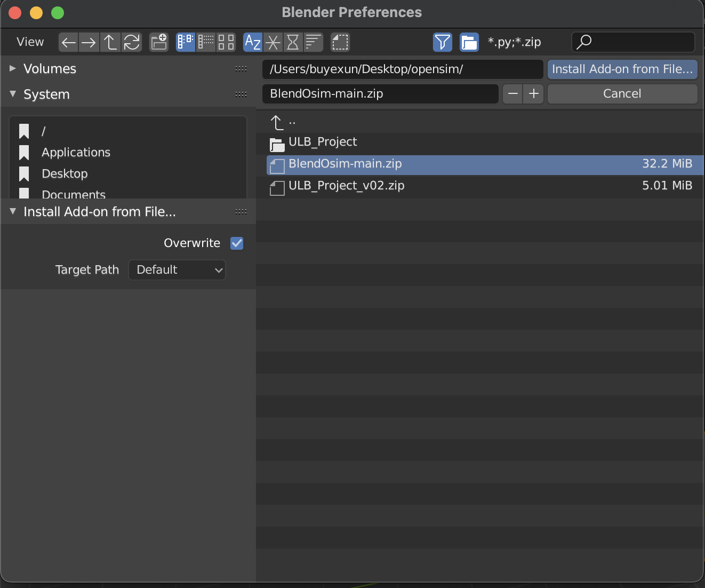Image resolution: width=705 pixels, height=588 pixels.
Task: Collapse Install Add-on from File panel
Action: [x=13, y=211]
